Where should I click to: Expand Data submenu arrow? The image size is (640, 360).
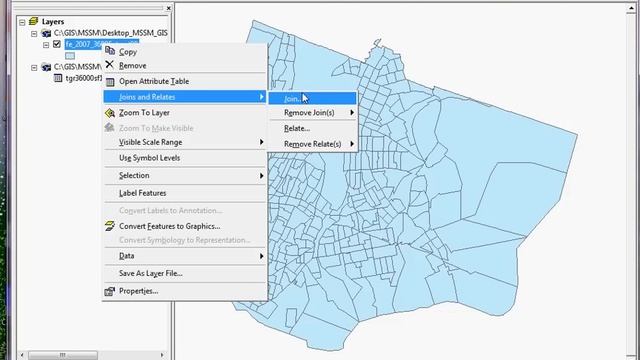click(x=262, y=256)
